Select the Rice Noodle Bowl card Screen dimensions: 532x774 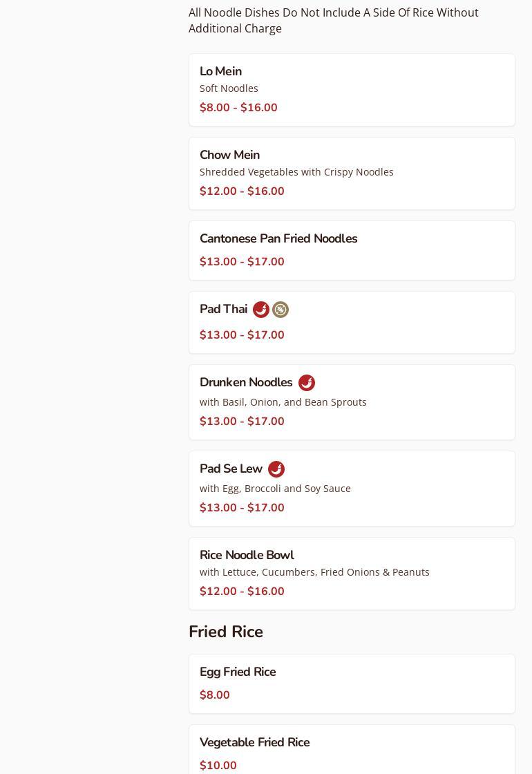pyautogui.click(x=352, y=574)
